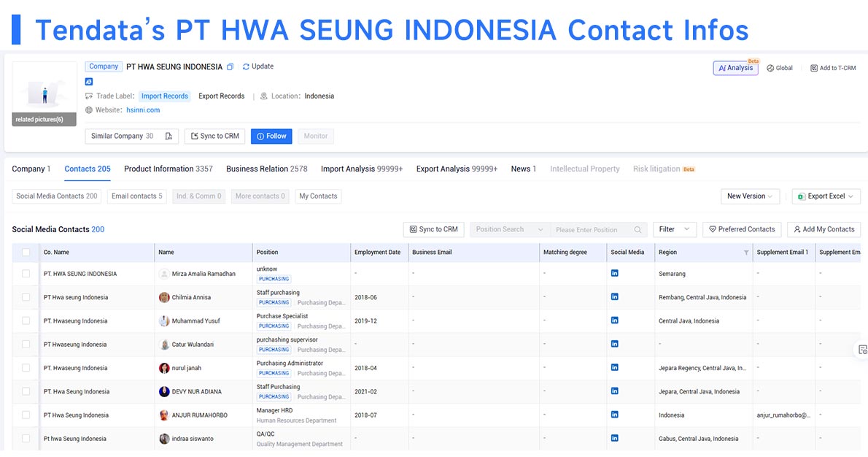Open LinkedIn icon for Catur Wulandari
Image resolution: width=868 pixels, height=457 pixels.
pyautogui.click(x=614, y=344)
